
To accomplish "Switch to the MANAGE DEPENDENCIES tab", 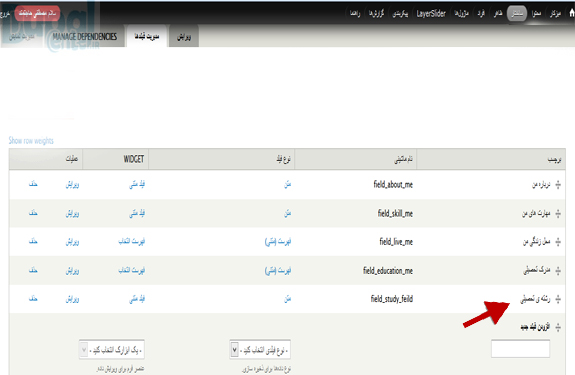I will [85, 37].
